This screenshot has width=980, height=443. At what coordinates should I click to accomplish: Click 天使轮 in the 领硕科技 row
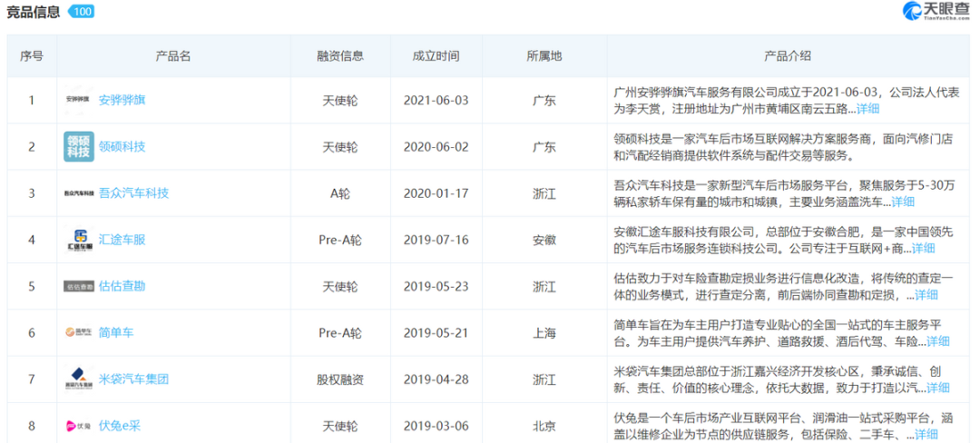[340, 147]
